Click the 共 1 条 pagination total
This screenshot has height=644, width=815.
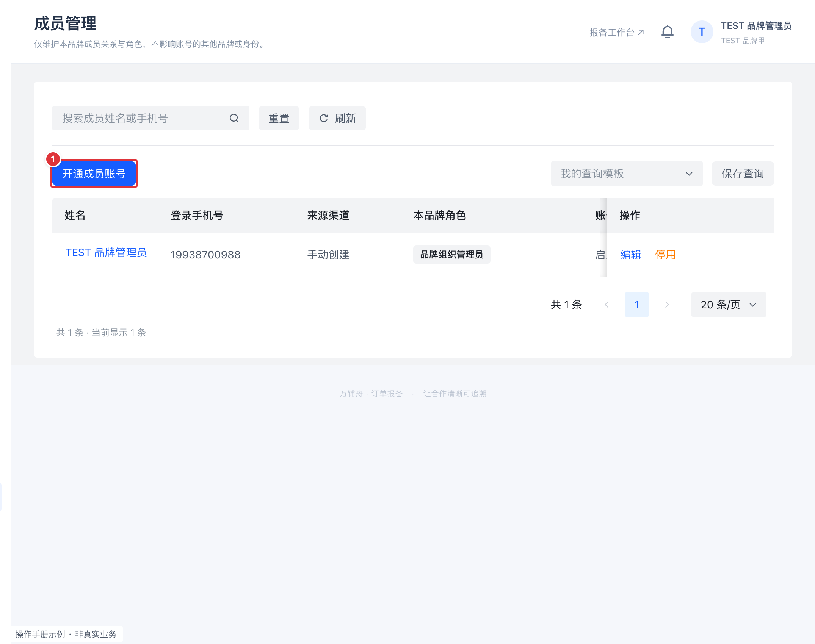click(566, 305)
